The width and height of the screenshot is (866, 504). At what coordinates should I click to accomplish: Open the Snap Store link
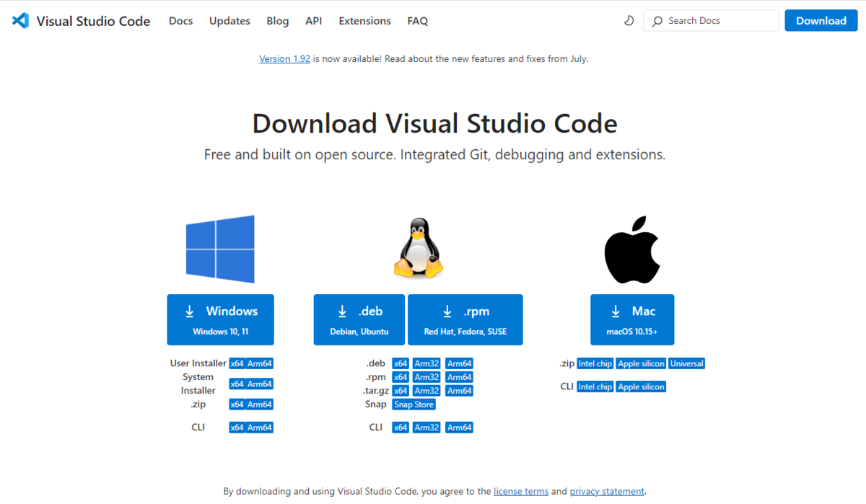(x=414, y=404)
